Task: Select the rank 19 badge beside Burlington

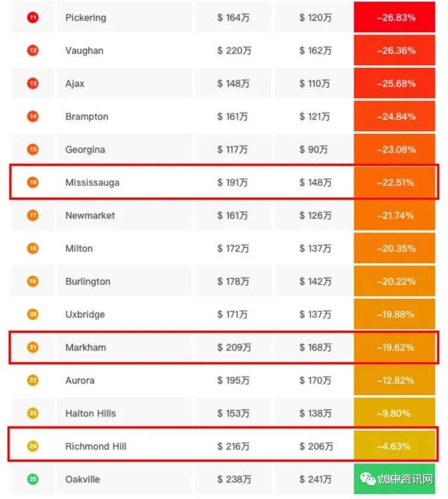Action: point(33,281)
